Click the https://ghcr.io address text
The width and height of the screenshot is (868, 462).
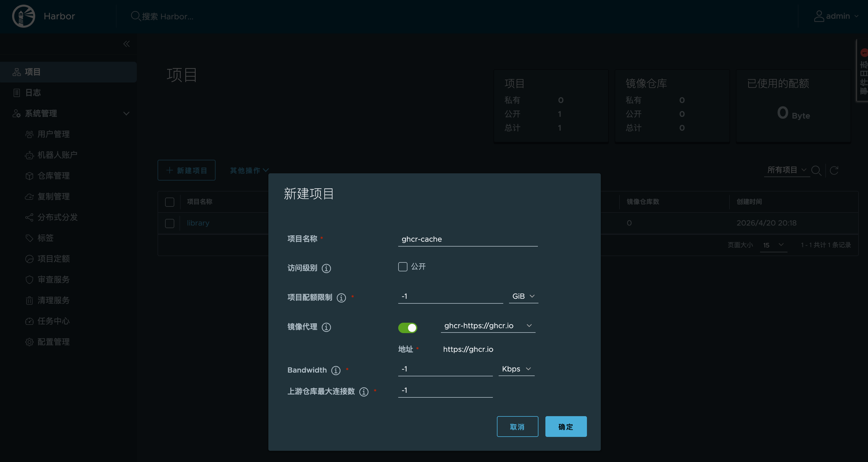point(468,349)
